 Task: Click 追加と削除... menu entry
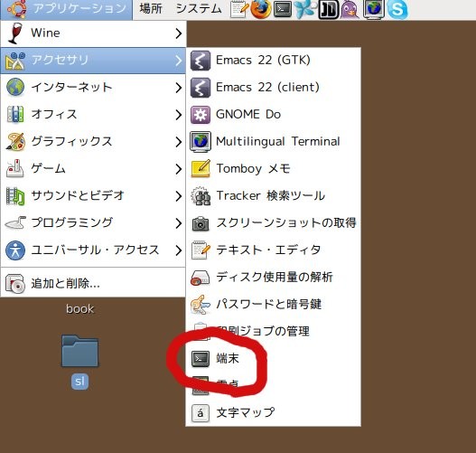(x=93, y=284)
